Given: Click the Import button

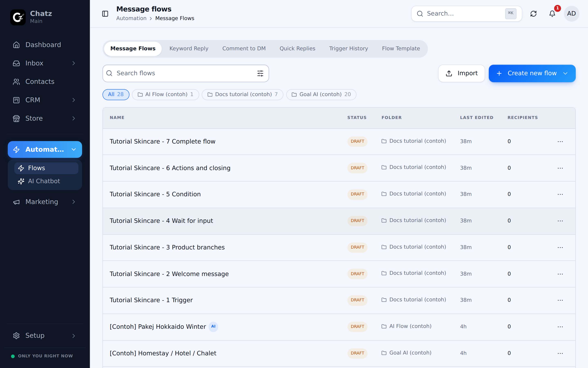Looking at the screenshot, I should pos(461,73).
